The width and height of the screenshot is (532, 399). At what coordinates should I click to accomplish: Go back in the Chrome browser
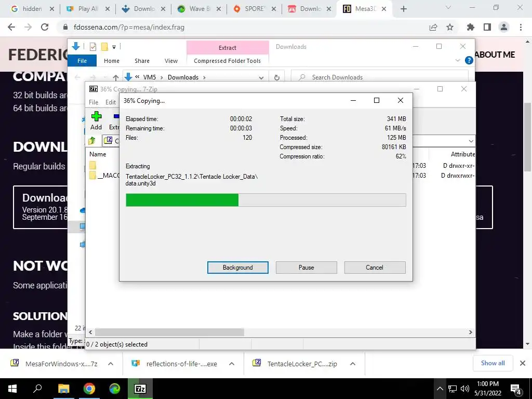11,27
